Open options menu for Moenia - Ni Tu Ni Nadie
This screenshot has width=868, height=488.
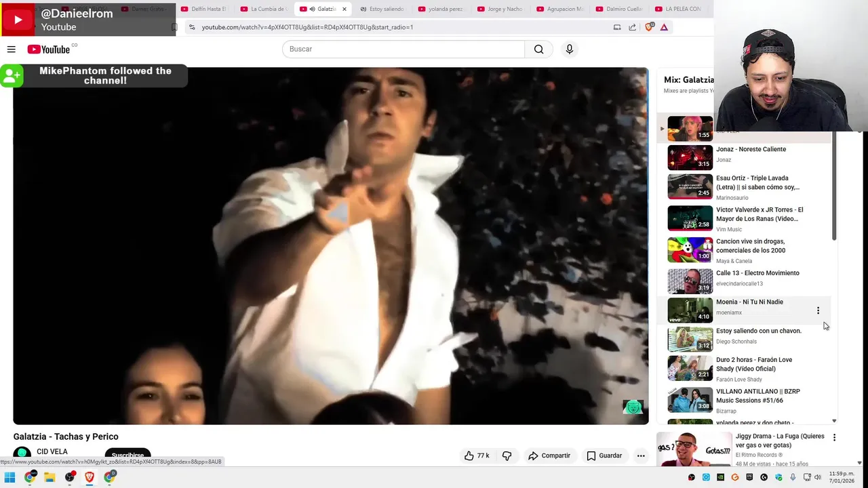point(818,310)
